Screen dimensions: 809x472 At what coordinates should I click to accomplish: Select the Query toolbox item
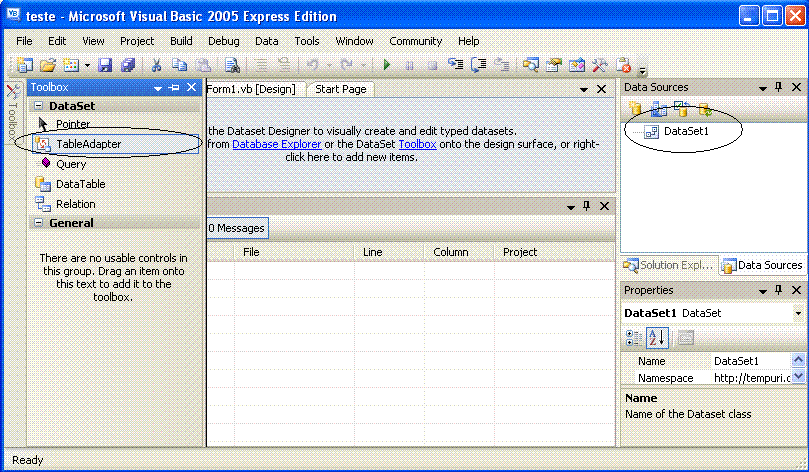pos(116,164)
